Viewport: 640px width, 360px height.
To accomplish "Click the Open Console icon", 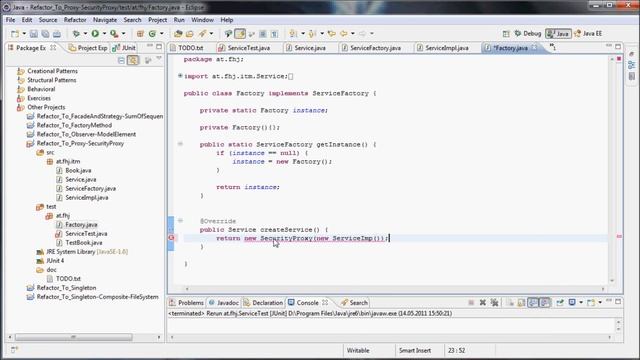I will point(591,302).
